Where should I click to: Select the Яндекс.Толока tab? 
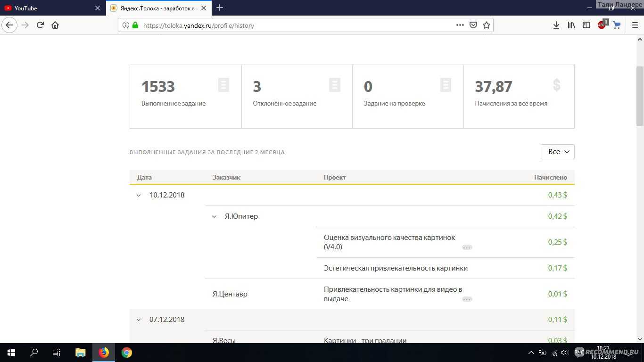click(x=159, y=8)
